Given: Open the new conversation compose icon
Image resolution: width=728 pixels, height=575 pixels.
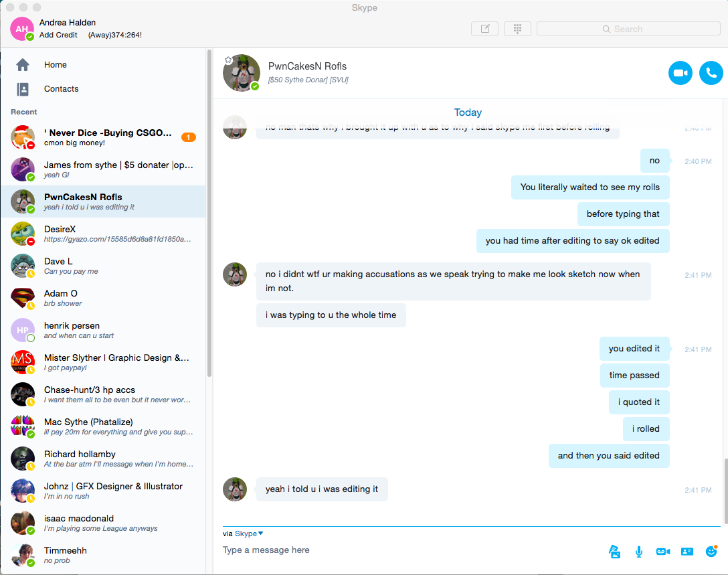Looking at the screenshot, I should click(484, 29).
